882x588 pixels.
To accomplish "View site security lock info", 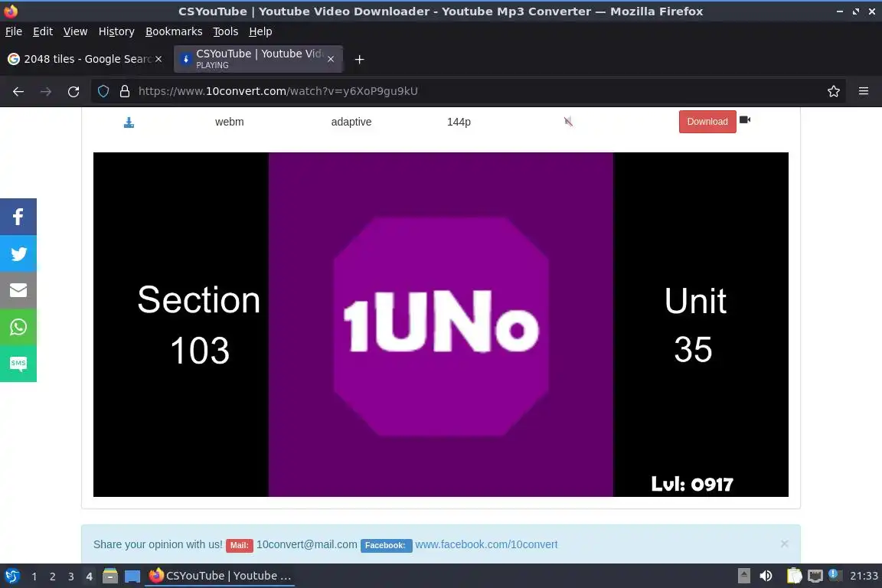I will click(125, 91).
